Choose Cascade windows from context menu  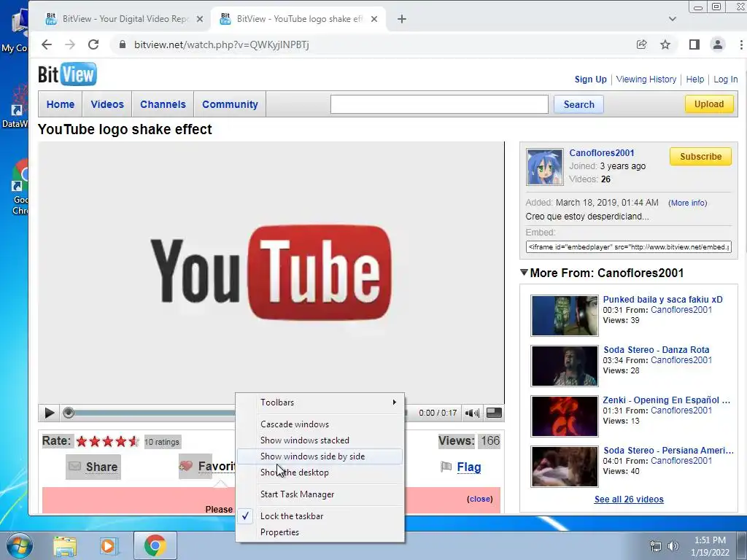click(x=320, y=424)
